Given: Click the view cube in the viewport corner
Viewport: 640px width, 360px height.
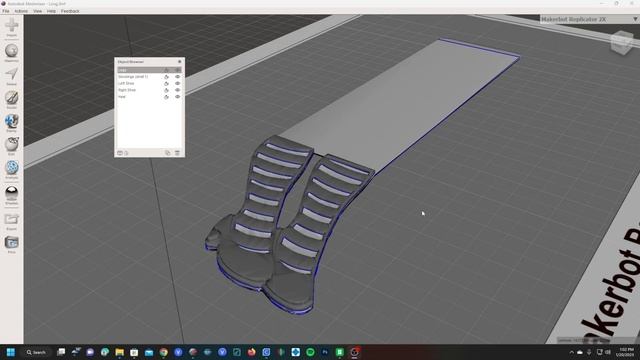Looking at the screenshot, I should pos(622,42).
